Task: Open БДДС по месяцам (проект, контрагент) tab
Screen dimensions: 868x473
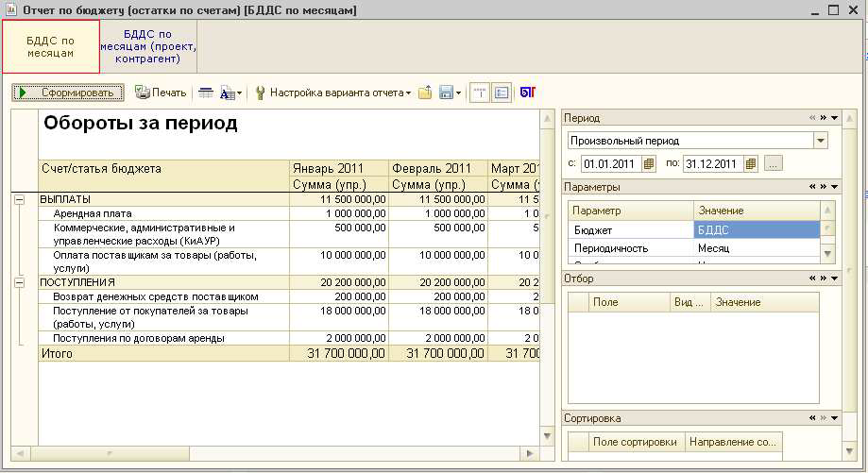Action: [147, 47]
